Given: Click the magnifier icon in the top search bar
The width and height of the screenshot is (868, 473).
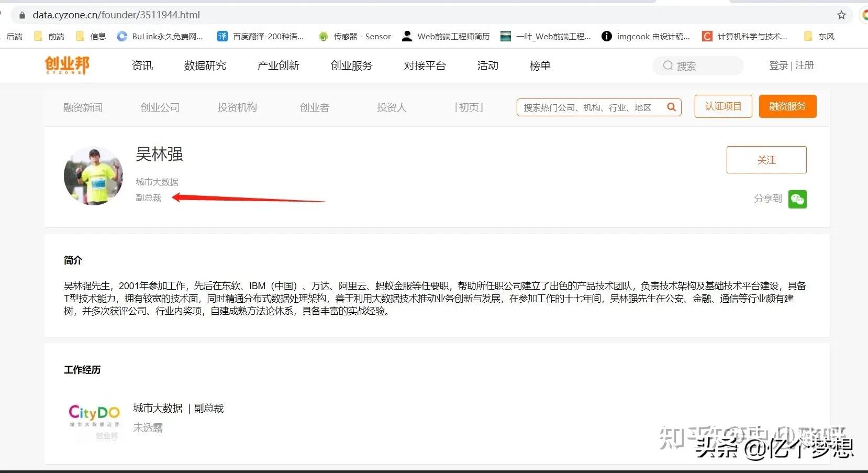Looking at the screenshot, I should coord(668,65).
